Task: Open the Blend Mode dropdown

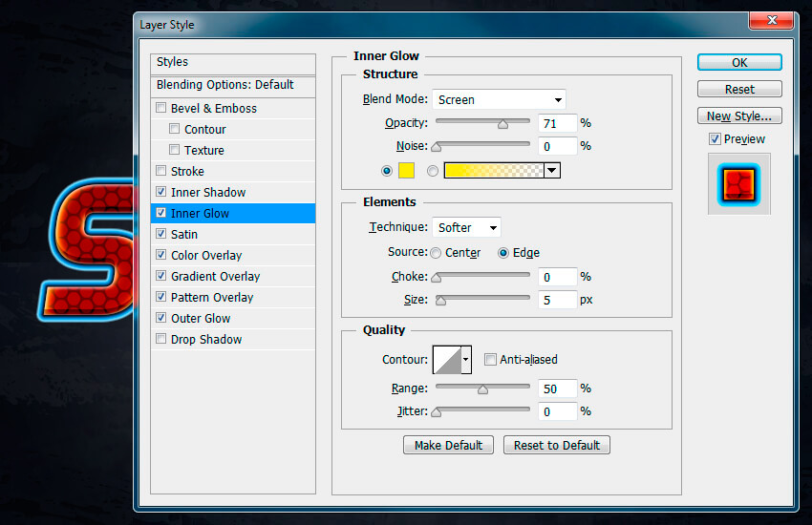Action: pos(499,99)
